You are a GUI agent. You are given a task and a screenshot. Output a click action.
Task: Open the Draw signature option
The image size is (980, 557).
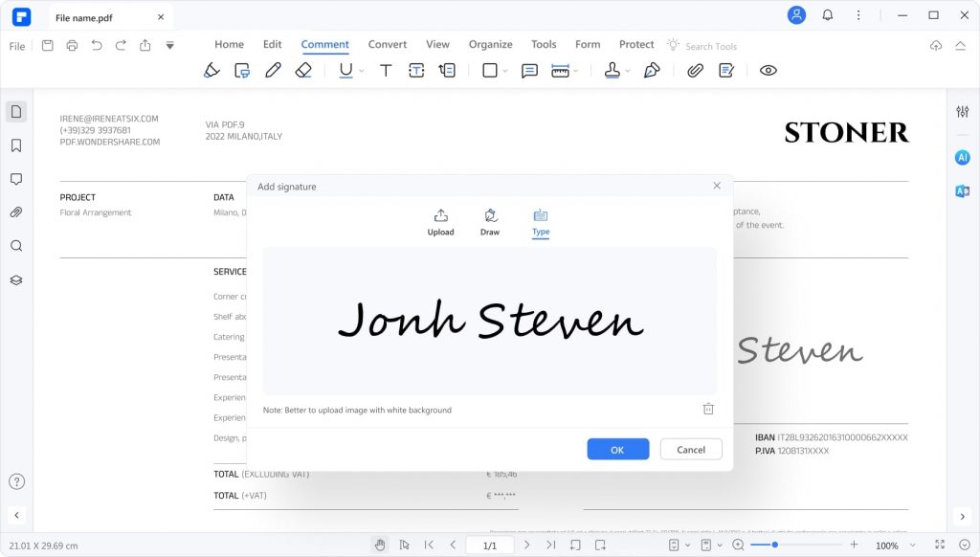tap(490, 222)
